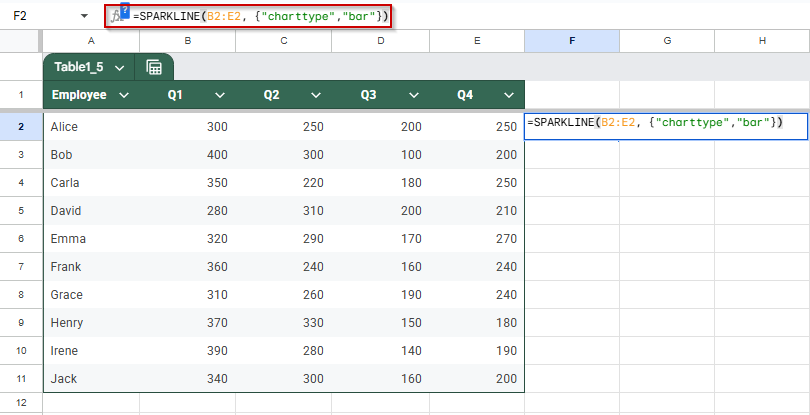Select column H header
The height and width of the screenshot is (415, 810).
[x=762, y=41]
